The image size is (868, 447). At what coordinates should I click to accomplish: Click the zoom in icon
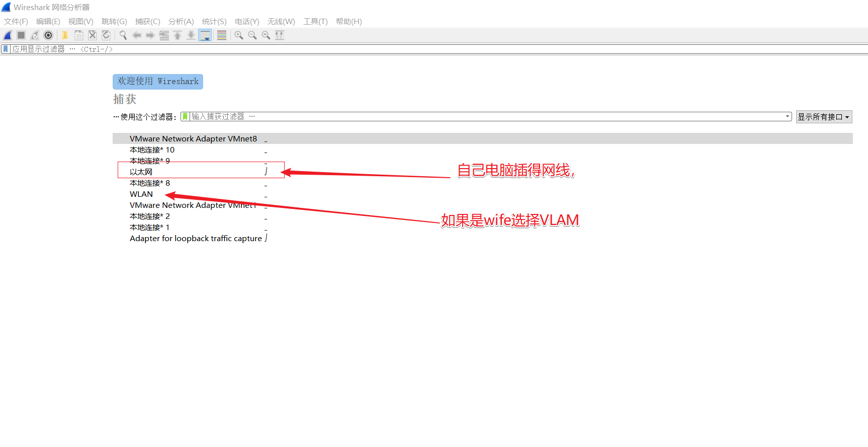tap(239, 35)
